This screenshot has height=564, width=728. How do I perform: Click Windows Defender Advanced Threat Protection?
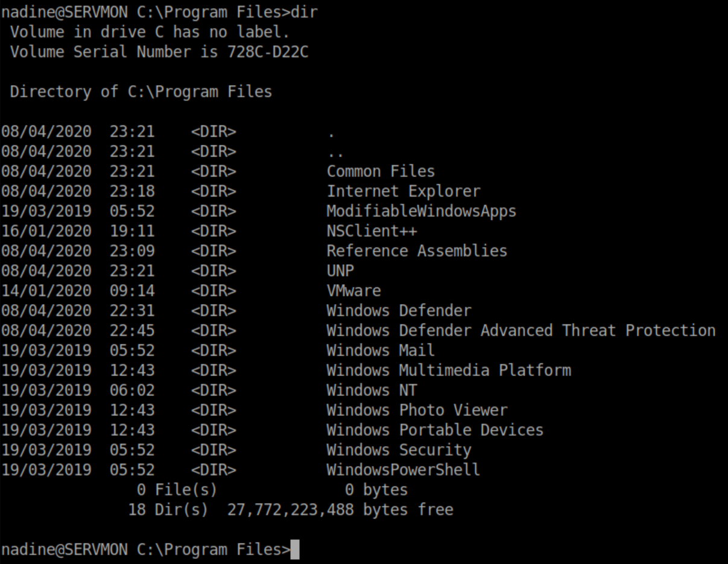point(521,331)
